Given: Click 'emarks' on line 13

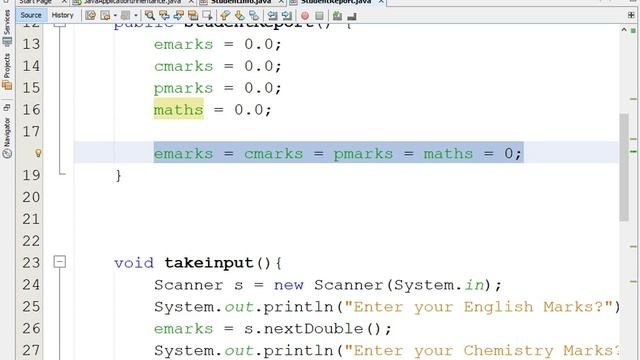Looking at the screenshot, I should 183,44.
